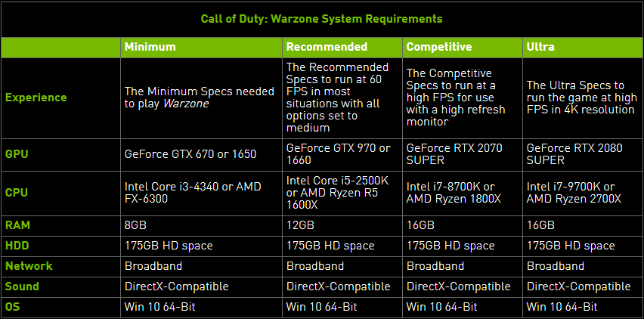Click the CPU row label

click(18, 191)
